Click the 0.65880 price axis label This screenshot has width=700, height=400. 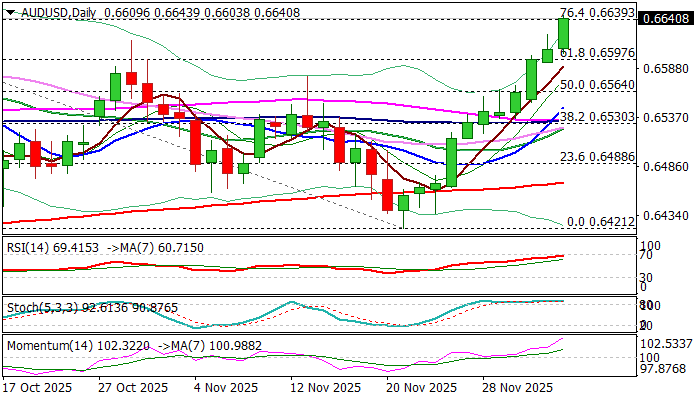click(x=666, y=69)
